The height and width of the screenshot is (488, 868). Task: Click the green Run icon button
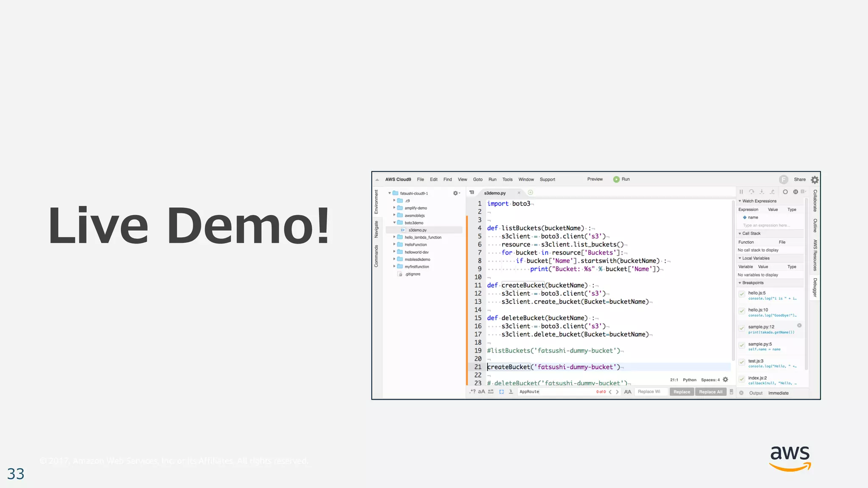pos(616,179)
